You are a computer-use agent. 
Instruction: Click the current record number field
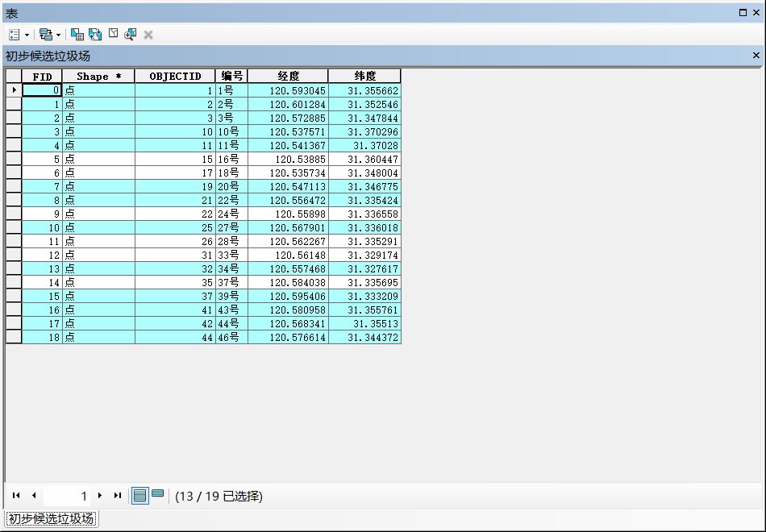coord(66,496)
